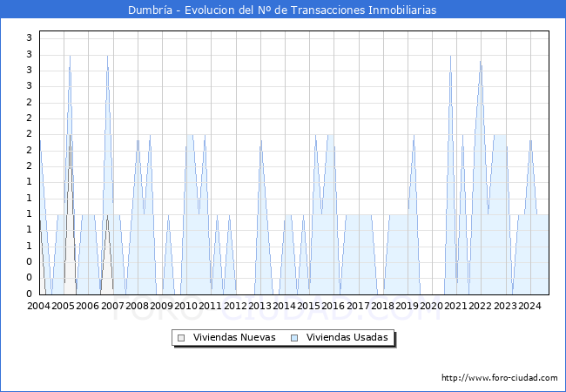Click the 2014 x-axis label
Screen dimensions: 566x392
coord(284,306)
